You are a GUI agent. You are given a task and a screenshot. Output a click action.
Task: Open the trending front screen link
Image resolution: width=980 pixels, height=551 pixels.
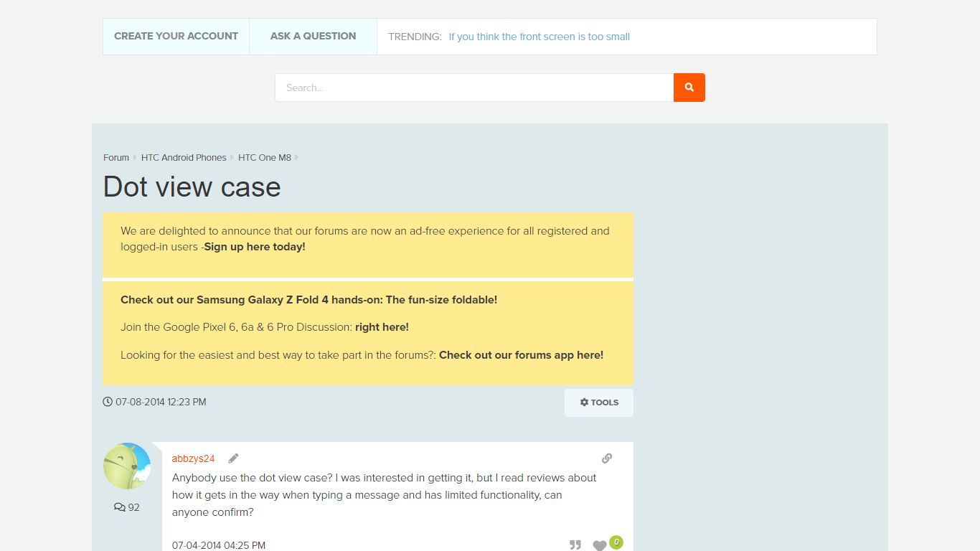click(540, 37)
